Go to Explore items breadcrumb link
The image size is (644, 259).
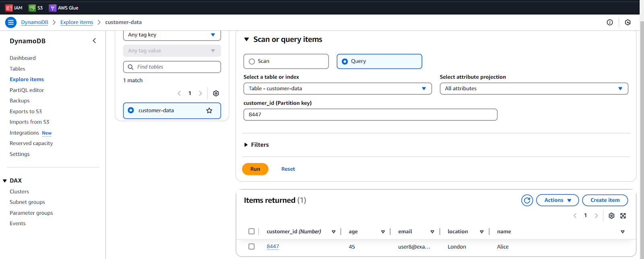point(76,23)
